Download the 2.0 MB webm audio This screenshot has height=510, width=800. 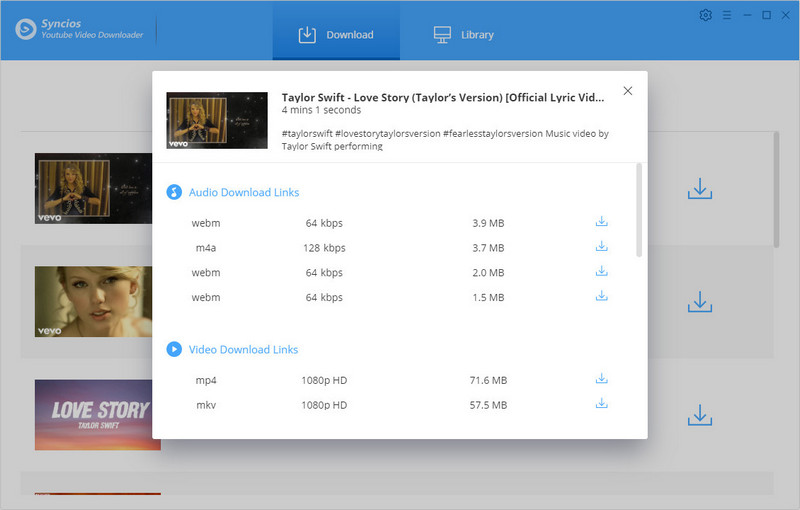(x=601, y=272)
